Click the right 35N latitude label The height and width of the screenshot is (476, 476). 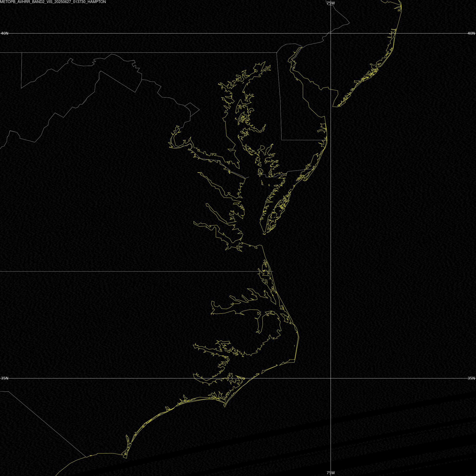[x=471, y=378]
